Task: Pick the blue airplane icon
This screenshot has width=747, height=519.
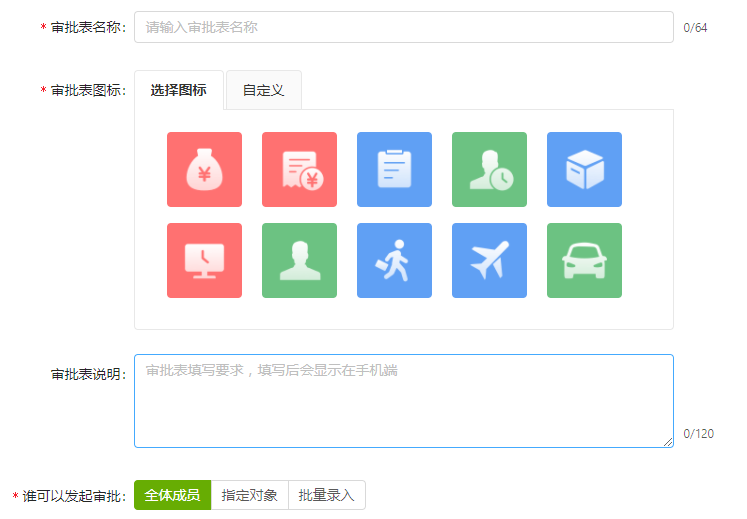Action: pyautogui.click(x=489, y=261)
